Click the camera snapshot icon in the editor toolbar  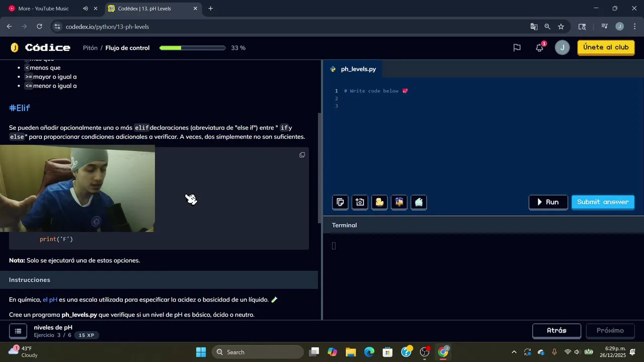pyautogui.click(x=360, y=202)
